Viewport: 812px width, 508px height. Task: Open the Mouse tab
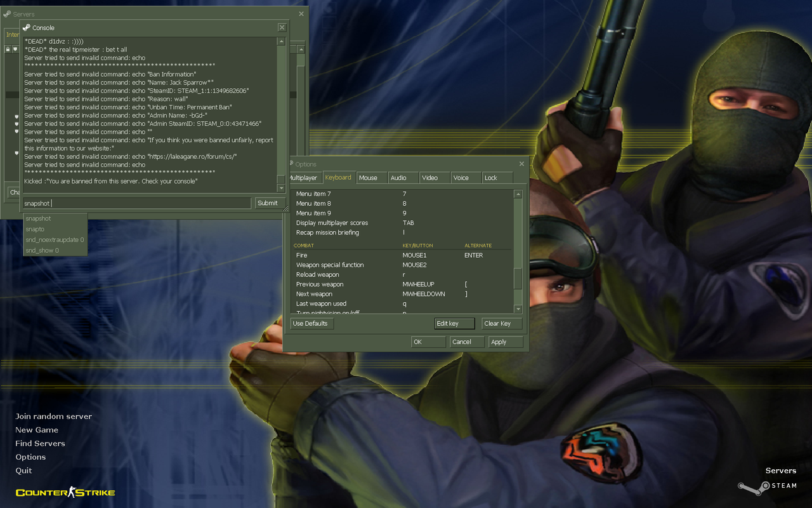tap(372, 178)
